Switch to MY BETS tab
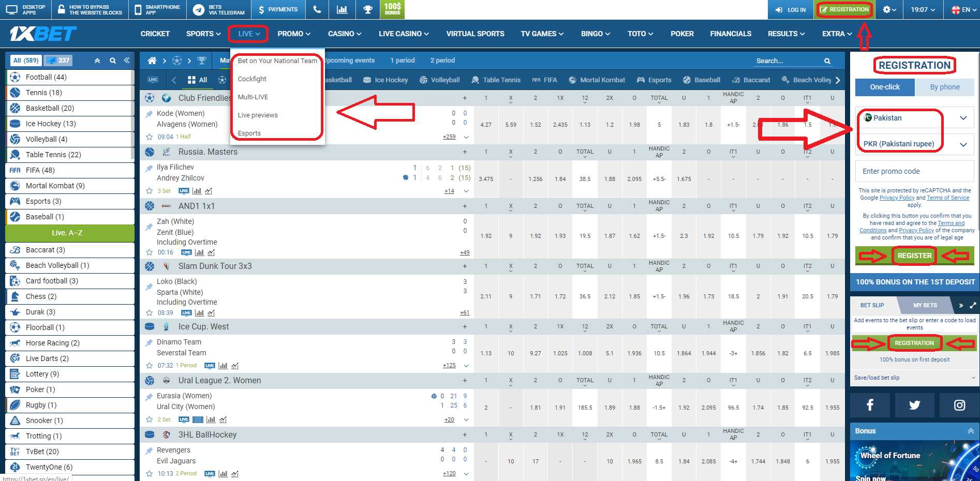The width and height of the screenshot is (980, 481). point(925,305)
